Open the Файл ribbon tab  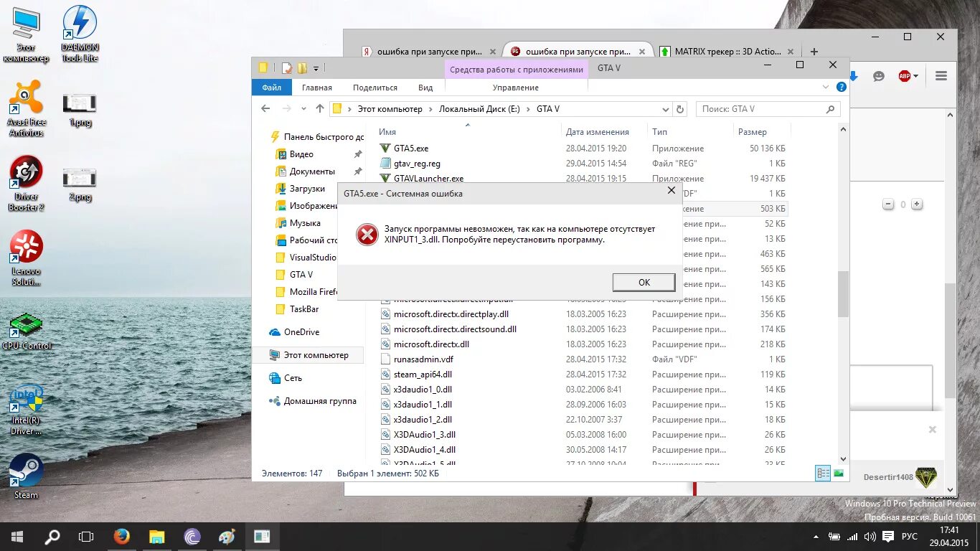click(x=271, y=88)
